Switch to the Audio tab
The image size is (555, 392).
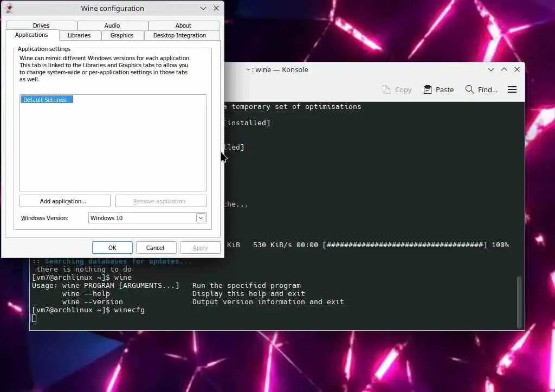point(112,25)
